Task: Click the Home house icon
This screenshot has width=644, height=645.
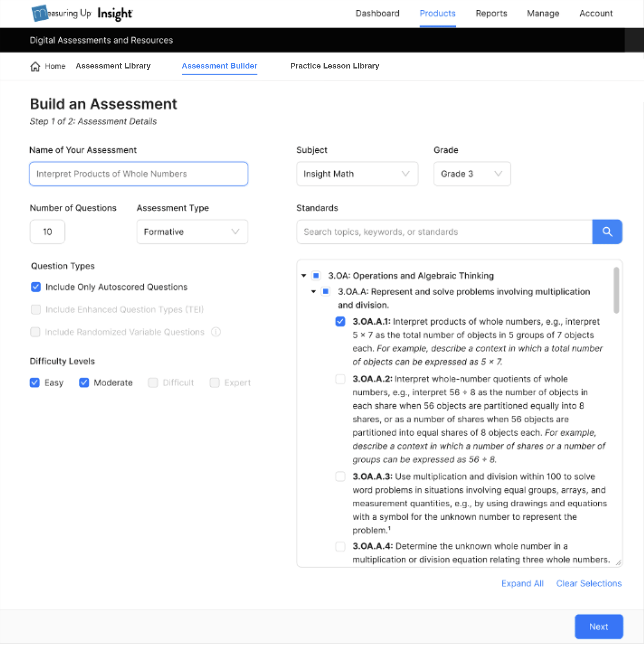Action: (x=35, y=66)
